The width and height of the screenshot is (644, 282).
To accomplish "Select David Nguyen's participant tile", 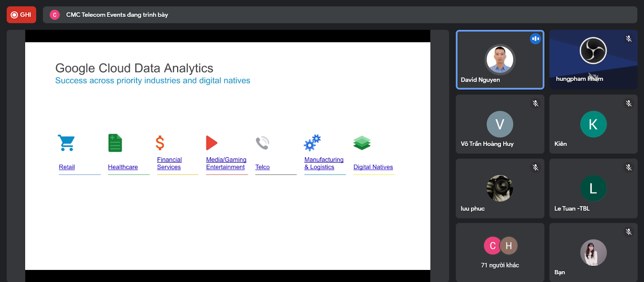I will coord(500,60).
